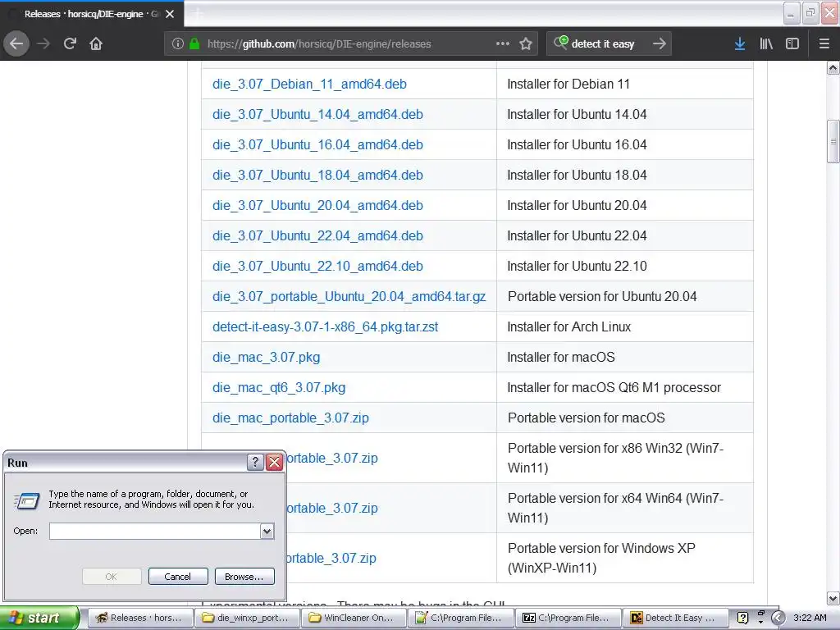
Task: Select 'Installer for Arch Linux' text
Action: (569, 326)
